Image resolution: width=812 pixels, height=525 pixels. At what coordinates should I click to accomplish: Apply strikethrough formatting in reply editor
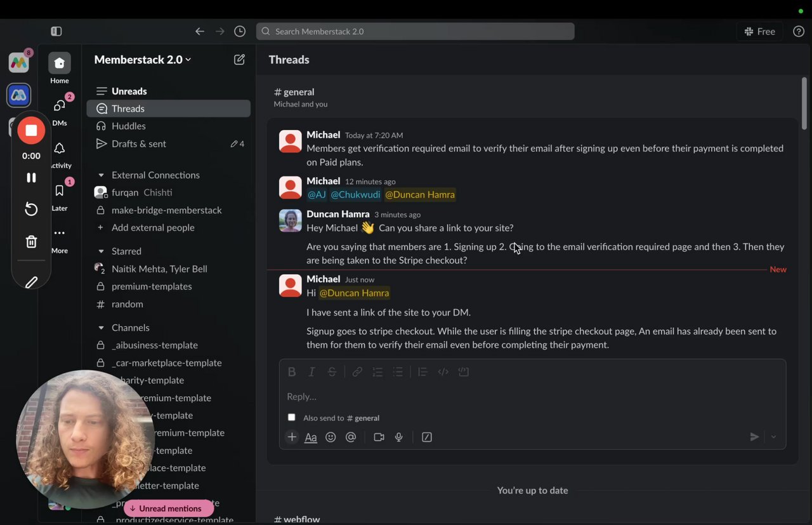tap(332, 372)
